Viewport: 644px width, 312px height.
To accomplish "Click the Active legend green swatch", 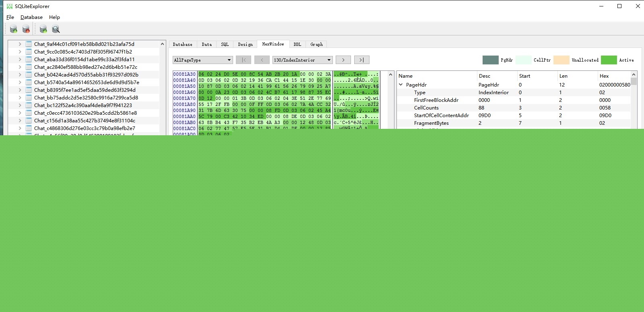I will pyautogui.click(x=609, y=60).
